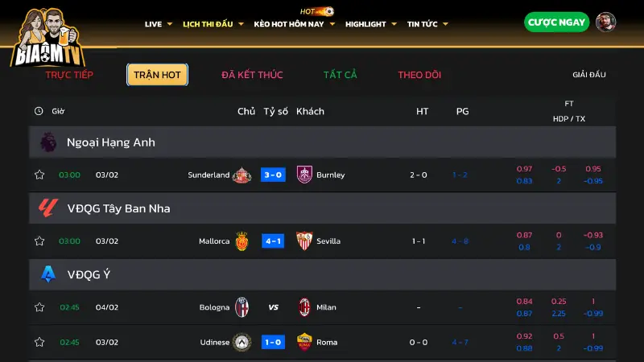Viewport: 644px width, 362px height.
Task: Star the Mallorca vs Sevilla match
Action: (x=39, y=241)
